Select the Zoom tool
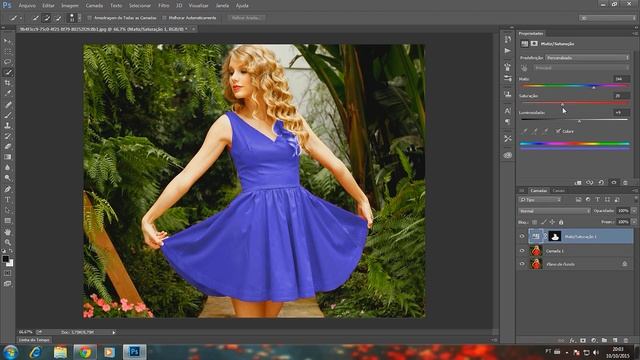Screen dimensions: 640x360 pos(7,242)
